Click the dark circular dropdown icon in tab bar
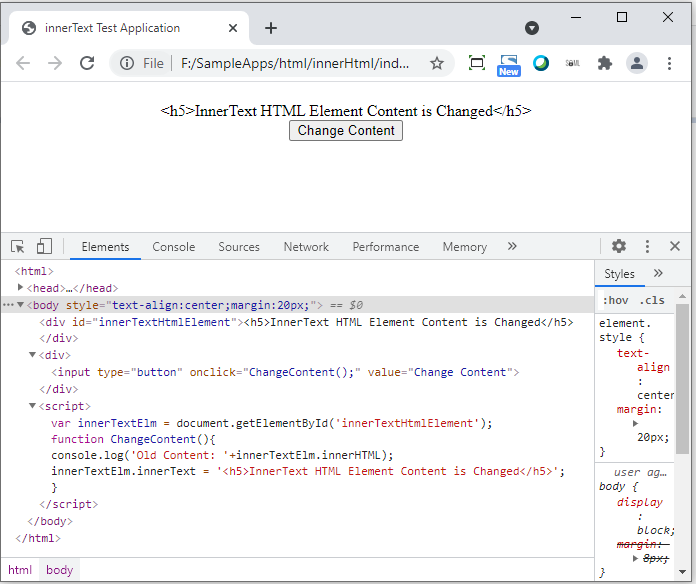This screenshot has height=584, width=696. [532, 28]
